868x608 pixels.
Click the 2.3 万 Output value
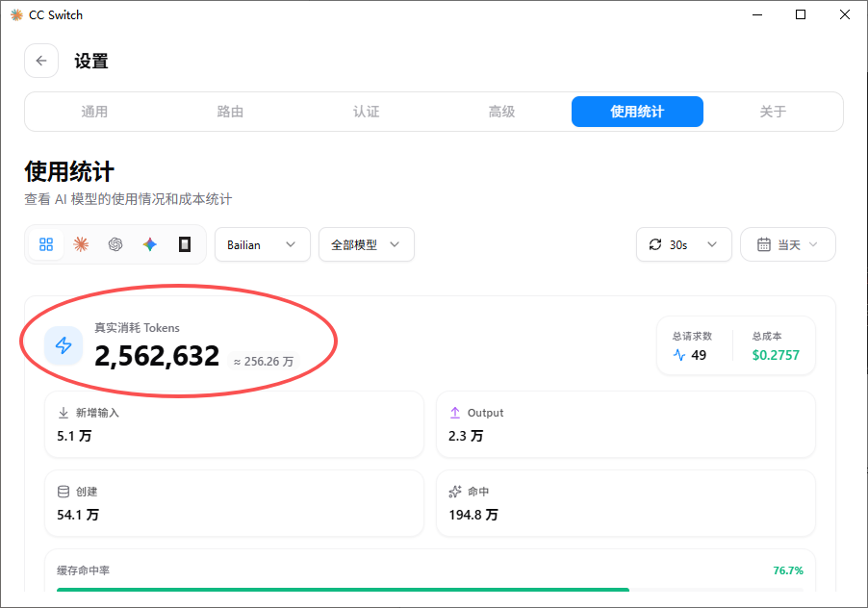[466, 437]
